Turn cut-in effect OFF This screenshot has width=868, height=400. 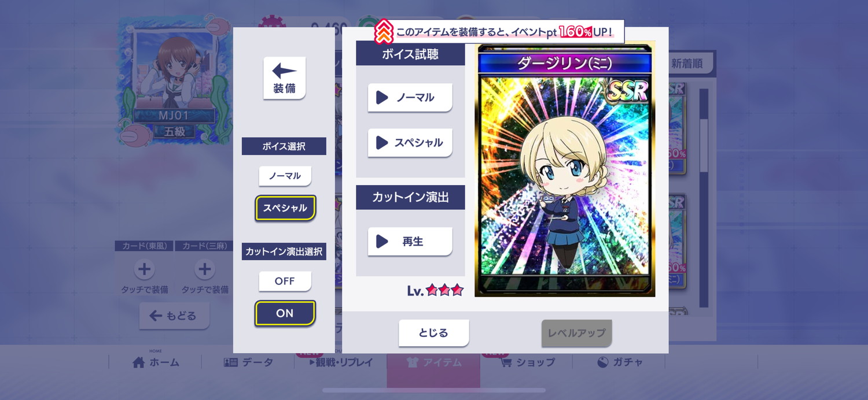point(285,282)
